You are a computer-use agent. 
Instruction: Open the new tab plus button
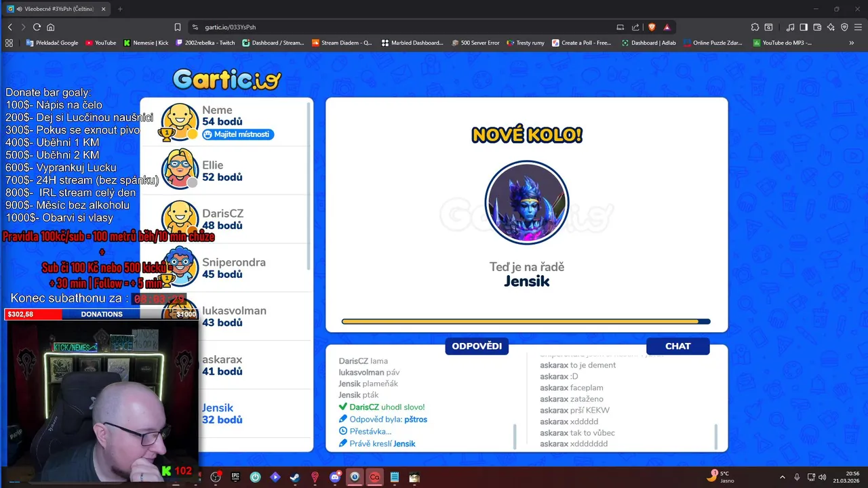120,9
